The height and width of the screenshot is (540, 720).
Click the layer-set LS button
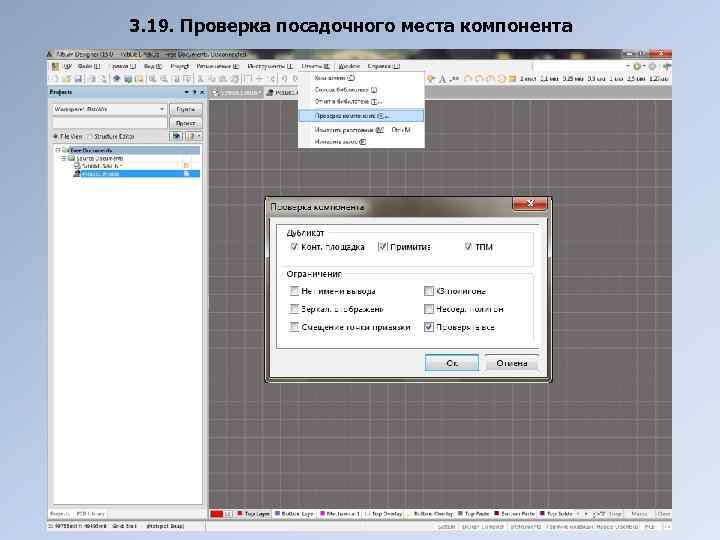coord(228,514)
